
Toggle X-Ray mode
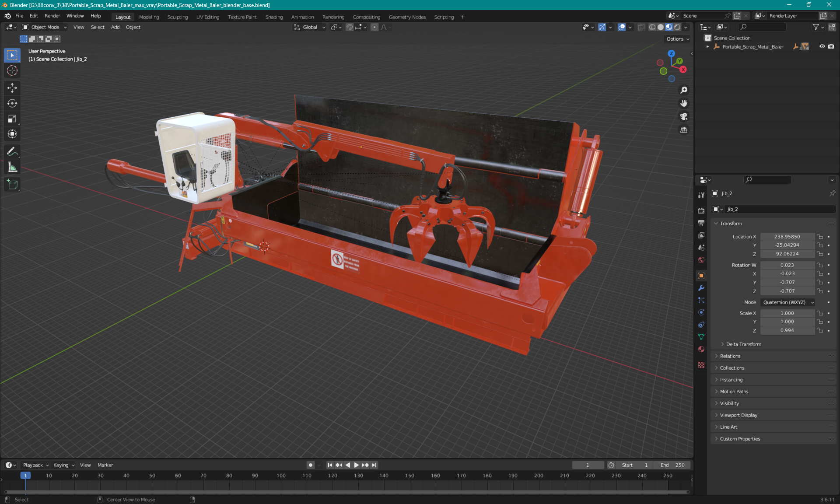[x=641, y=27]
